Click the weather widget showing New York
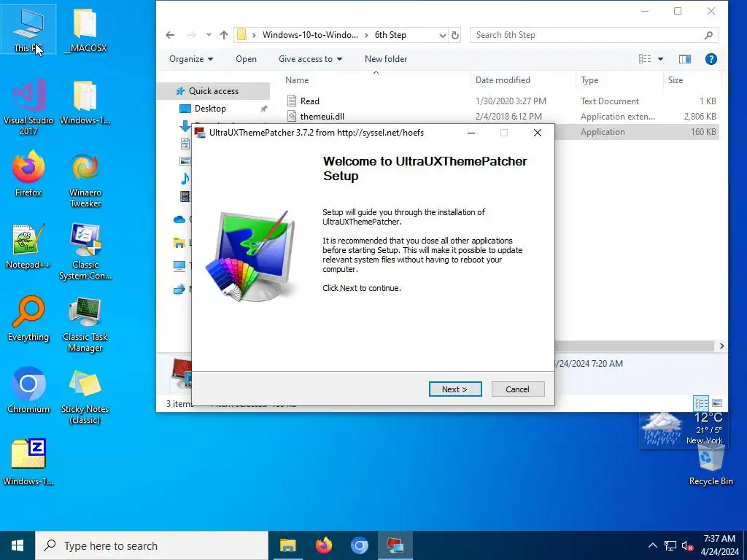Image resolution: width=747 pixels, height=560 pixels. tap(682, 430)
